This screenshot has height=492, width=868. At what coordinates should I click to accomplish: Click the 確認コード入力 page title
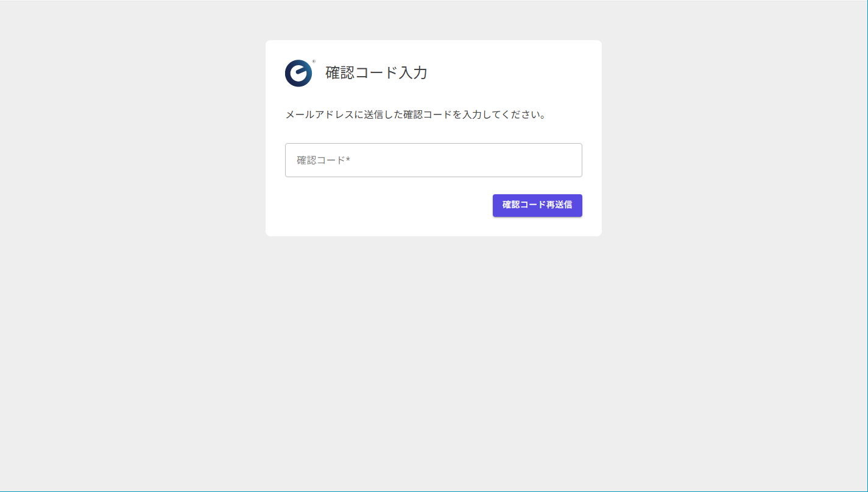[x=376, y=73]
